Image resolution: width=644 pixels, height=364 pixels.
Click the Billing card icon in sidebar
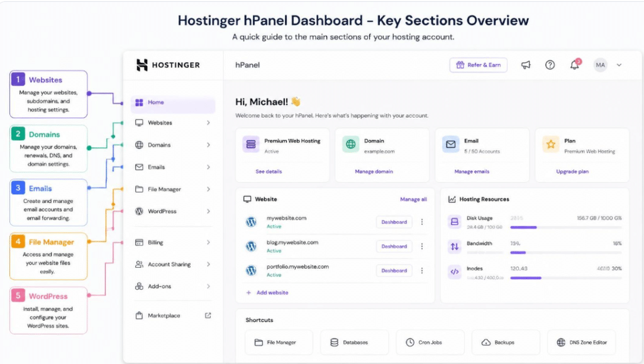coord(139,243)
